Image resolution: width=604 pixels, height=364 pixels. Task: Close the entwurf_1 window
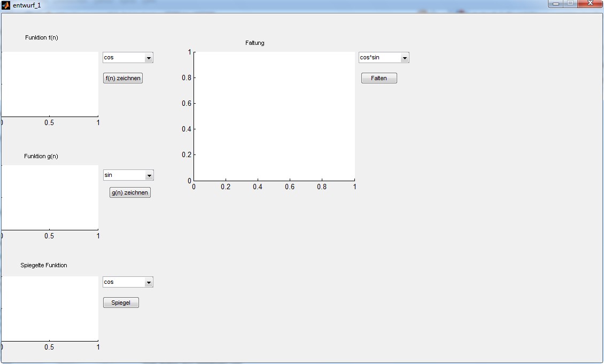(x=590, y=3)
